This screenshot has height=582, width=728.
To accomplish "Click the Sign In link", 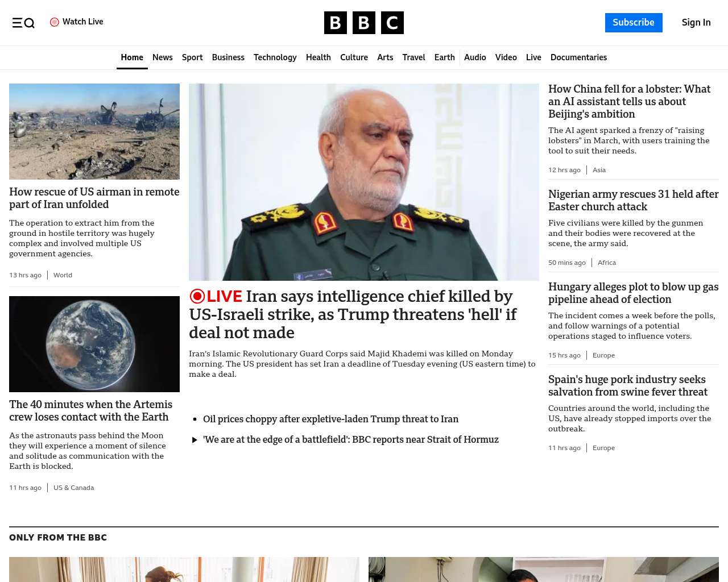I will click(696, 23).
